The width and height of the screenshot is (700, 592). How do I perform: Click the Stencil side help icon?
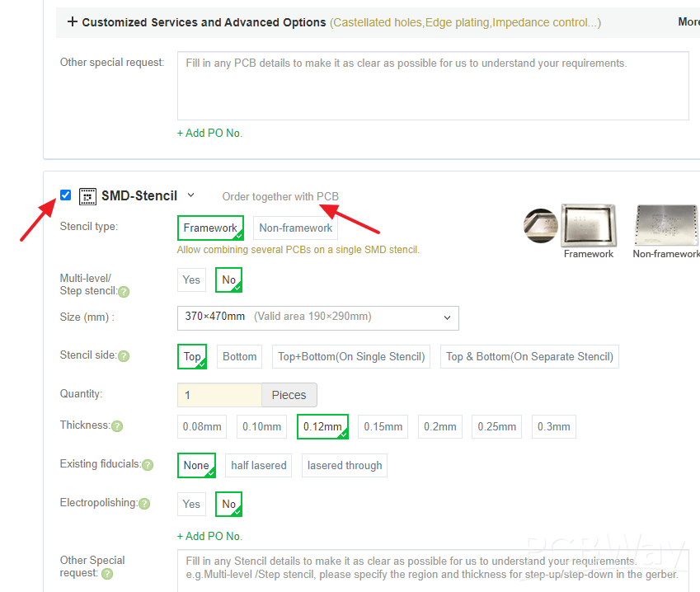pos(124,356)
